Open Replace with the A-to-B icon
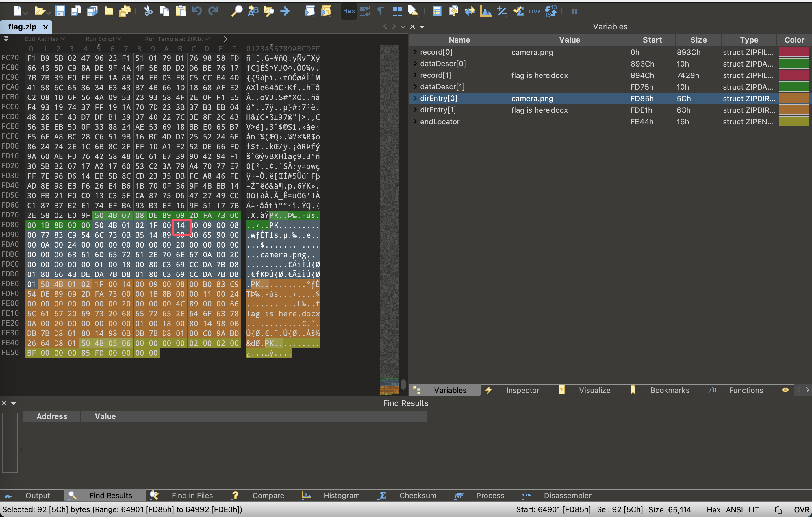 [x=253, y=11]
